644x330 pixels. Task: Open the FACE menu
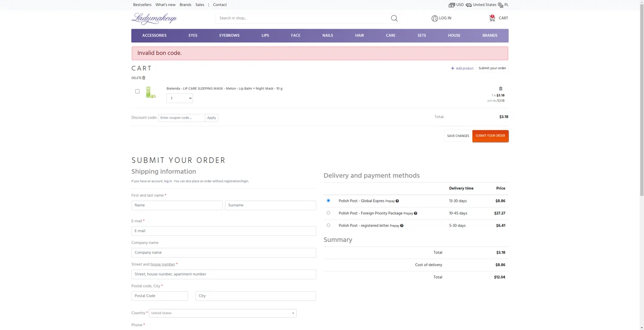click(x=296, y=36)
